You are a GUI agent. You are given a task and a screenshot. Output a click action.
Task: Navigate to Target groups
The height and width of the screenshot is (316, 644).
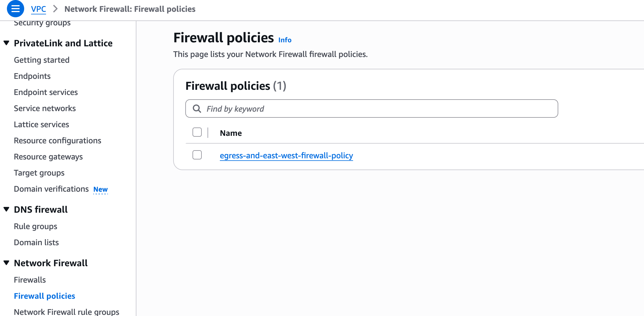pos(39,173)
